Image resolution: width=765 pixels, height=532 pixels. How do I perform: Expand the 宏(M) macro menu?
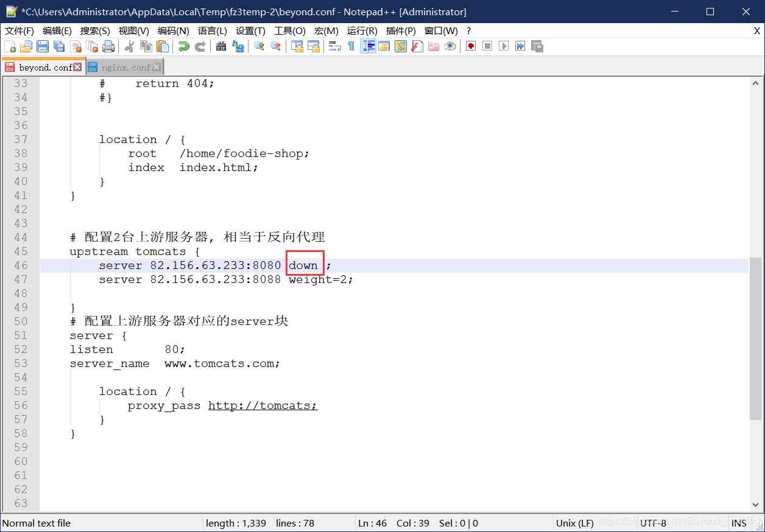pyautogui.click(x=326, y=30)
